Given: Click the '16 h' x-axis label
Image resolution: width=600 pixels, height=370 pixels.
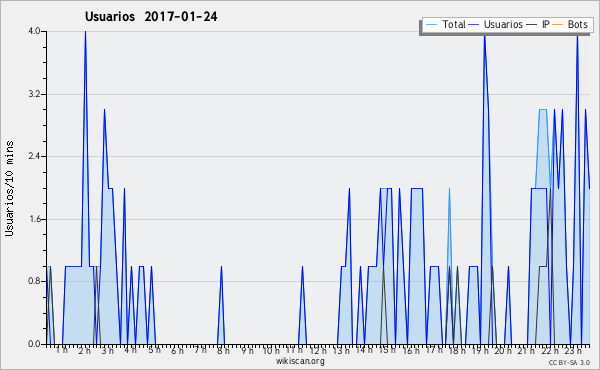Looking at the screenshot, I should click(x=411, y=350).
